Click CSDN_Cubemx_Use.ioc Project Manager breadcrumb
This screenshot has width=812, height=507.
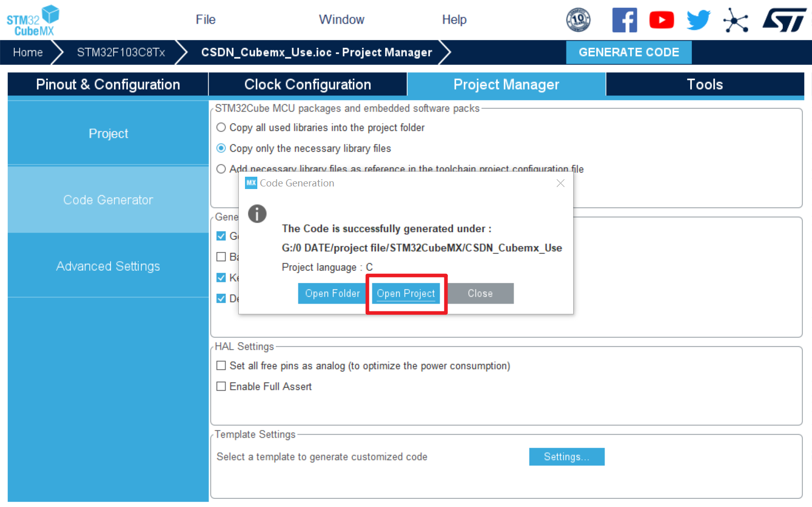pos(316,52)
